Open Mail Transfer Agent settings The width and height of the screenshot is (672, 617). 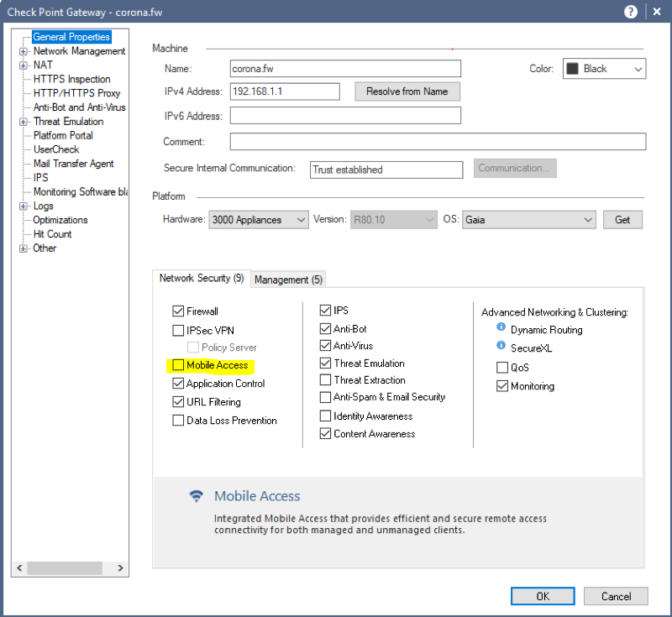[x=74, y=164]
